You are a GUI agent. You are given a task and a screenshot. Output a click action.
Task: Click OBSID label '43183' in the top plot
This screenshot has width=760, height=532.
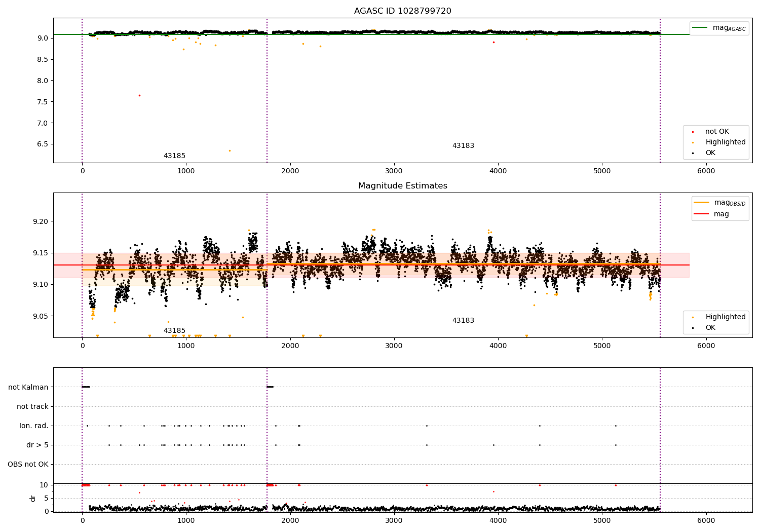click(x=463, y=146)
